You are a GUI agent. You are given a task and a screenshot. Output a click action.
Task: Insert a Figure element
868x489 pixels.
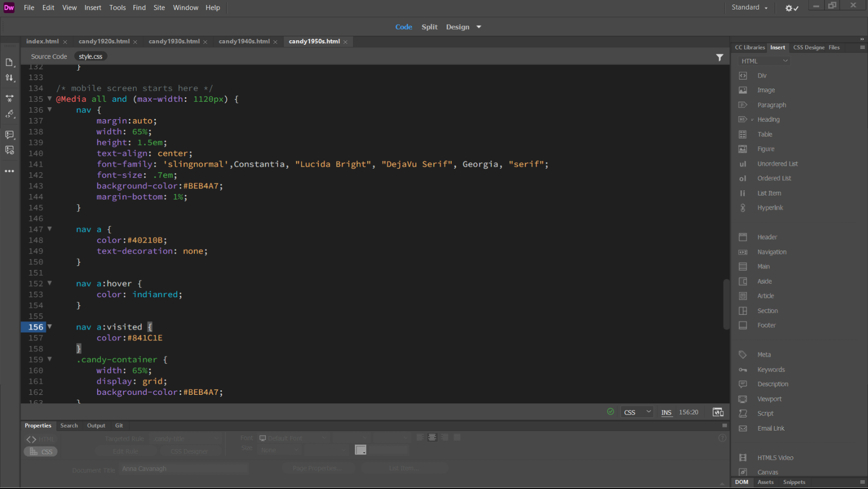coord(766,149)
